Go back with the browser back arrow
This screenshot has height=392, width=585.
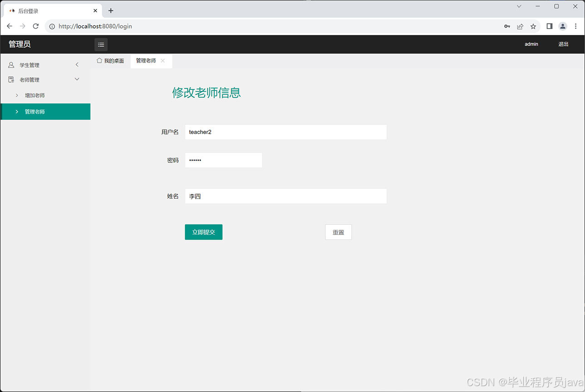click(x=9, y=26)
